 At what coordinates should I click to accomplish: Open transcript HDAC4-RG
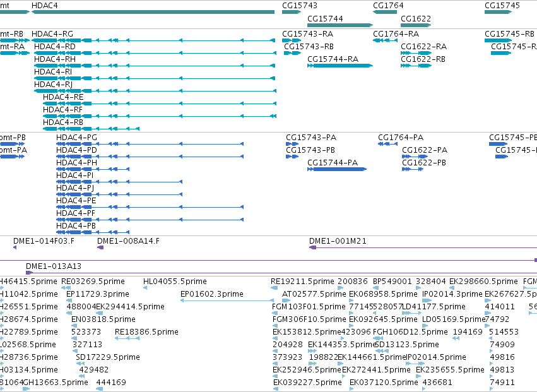[153, 40]
